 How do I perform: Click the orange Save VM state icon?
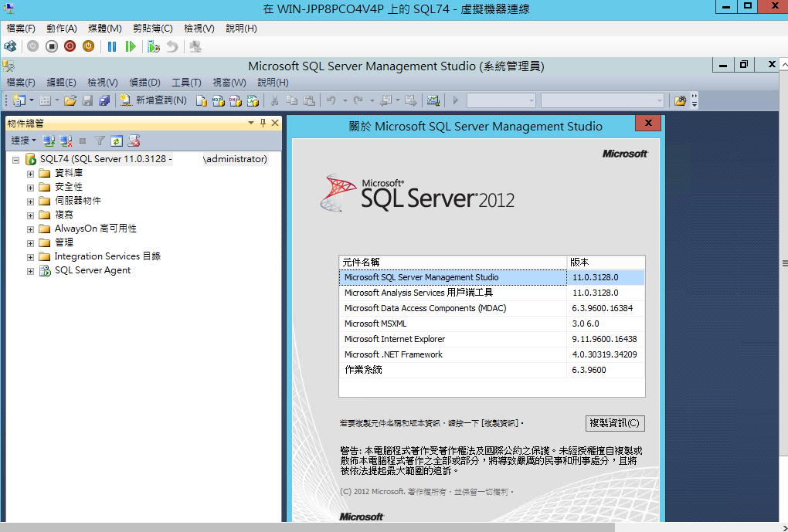click(x=88, y=47)
